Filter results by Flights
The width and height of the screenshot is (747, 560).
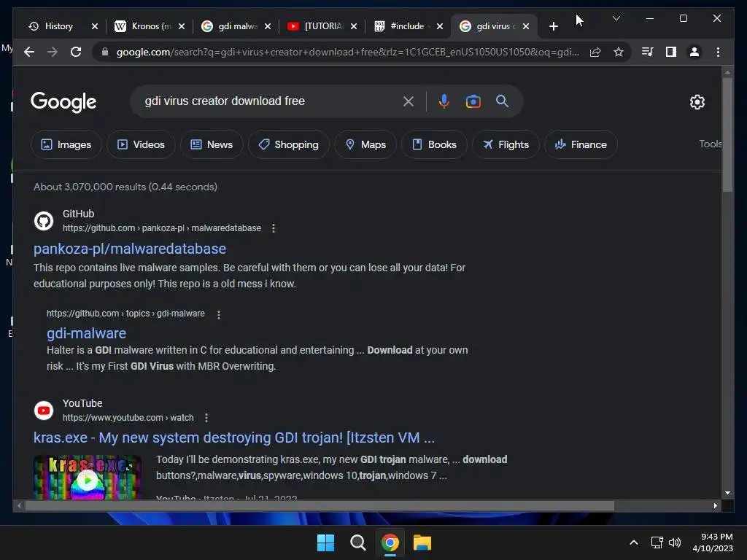click(506, 144)
